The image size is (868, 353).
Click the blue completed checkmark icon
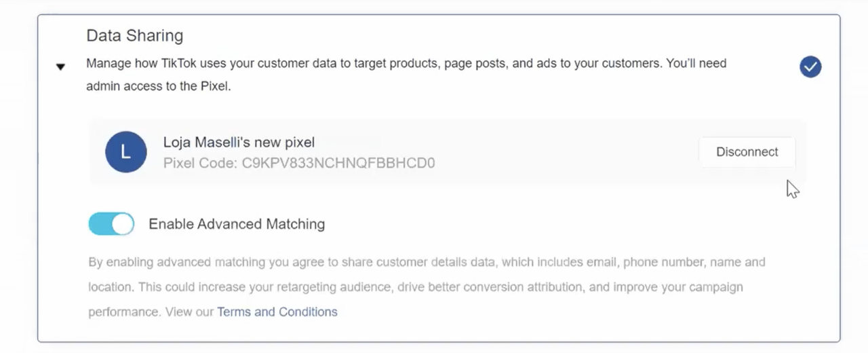[x=810, y=67]
